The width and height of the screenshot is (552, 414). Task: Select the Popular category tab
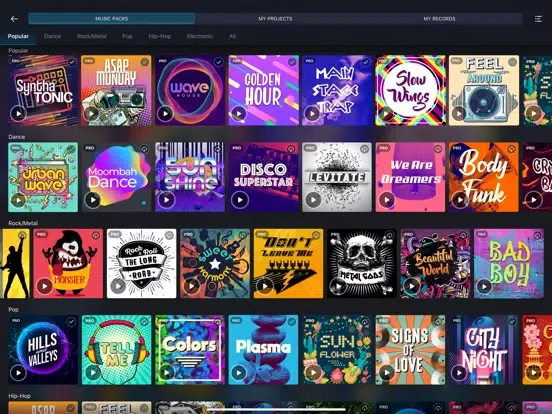point(18,36)
